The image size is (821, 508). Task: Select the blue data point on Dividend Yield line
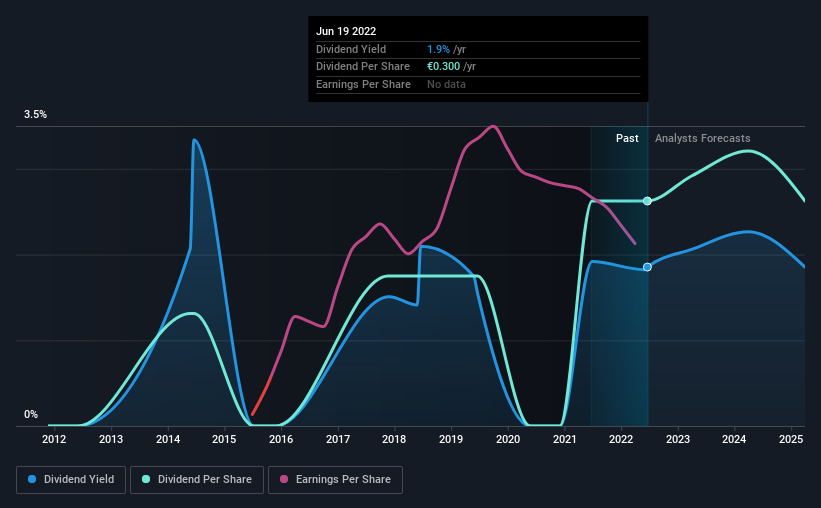click(x=647, y=267)
